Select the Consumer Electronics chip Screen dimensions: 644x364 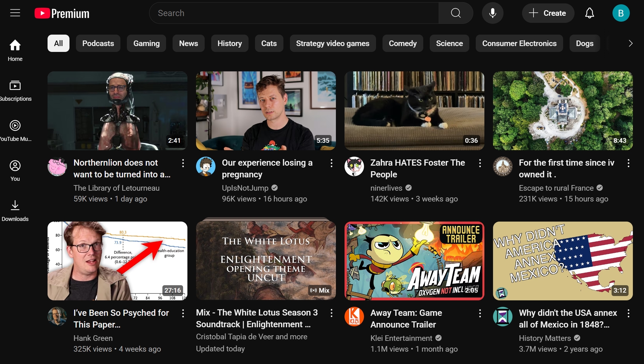point(519,43)
